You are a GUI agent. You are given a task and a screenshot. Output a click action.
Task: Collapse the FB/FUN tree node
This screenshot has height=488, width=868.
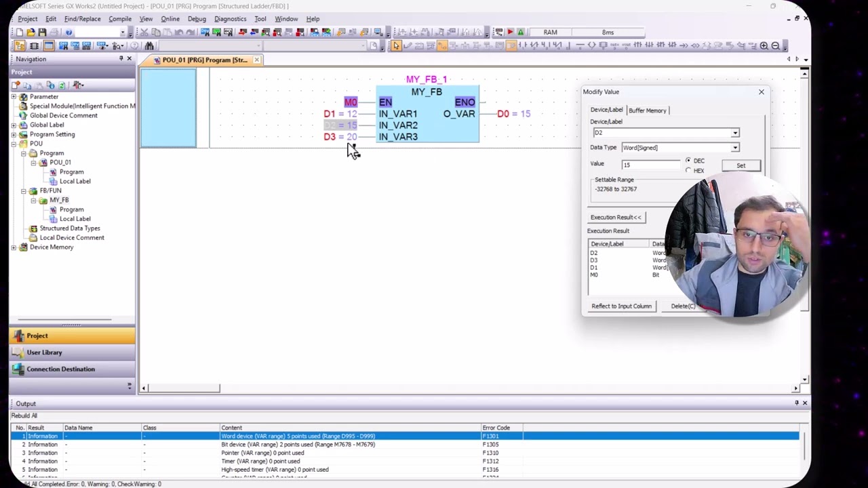pyautogui.click(x=23, y=190)
